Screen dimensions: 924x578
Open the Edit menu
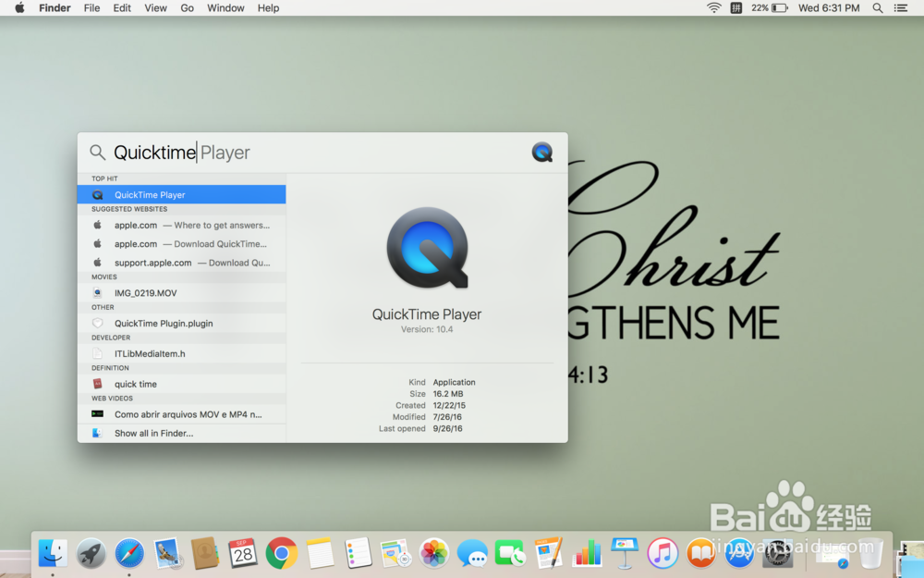(122, 7)
